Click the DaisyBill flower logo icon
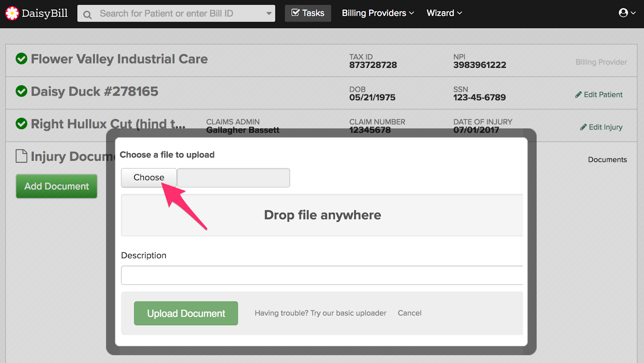644x363 pixels. point(12,13)
